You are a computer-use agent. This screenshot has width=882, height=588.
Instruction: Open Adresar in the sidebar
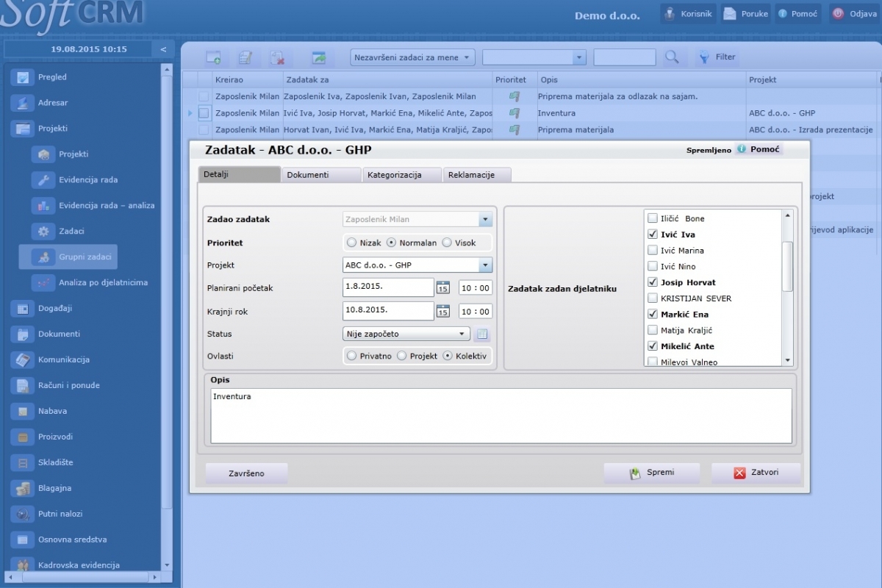(x=53, y=103)
